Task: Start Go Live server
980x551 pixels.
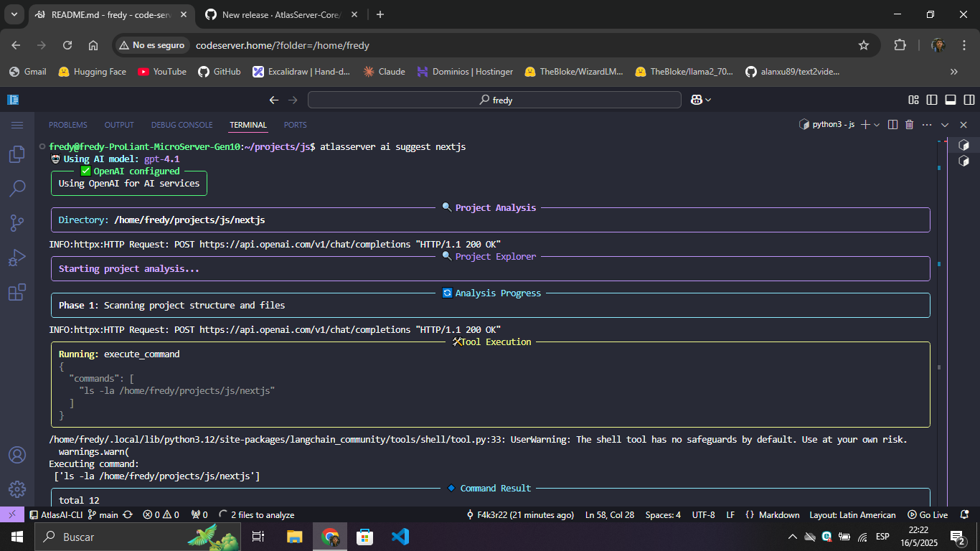Action: tap(928, 514)
